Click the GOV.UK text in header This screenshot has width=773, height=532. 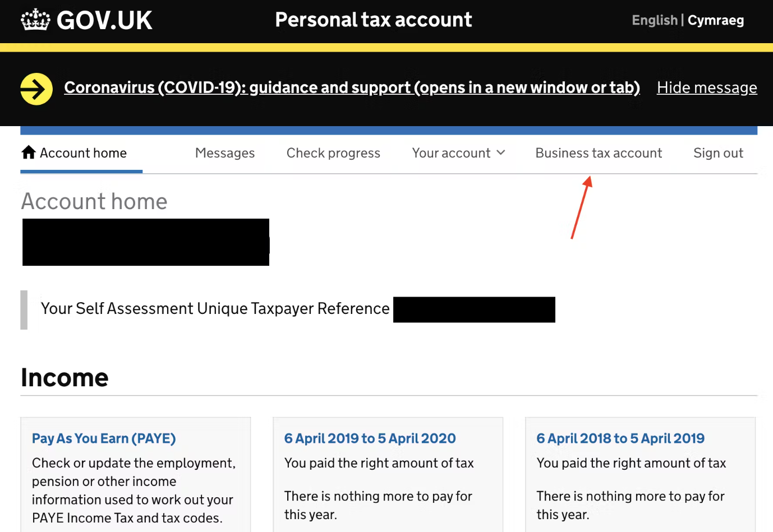(x=104, y=21)
